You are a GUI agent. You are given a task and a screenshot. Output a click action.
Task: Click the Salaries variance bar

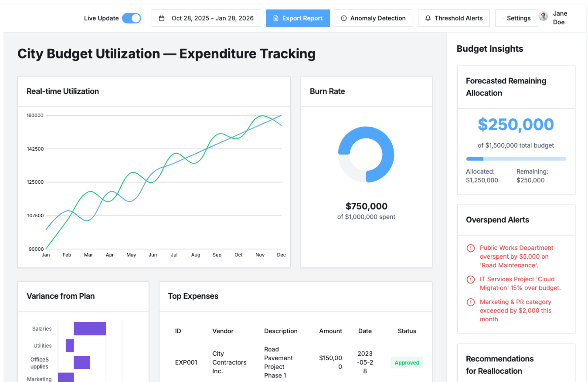pyautogui.click(x=90, y=328)
